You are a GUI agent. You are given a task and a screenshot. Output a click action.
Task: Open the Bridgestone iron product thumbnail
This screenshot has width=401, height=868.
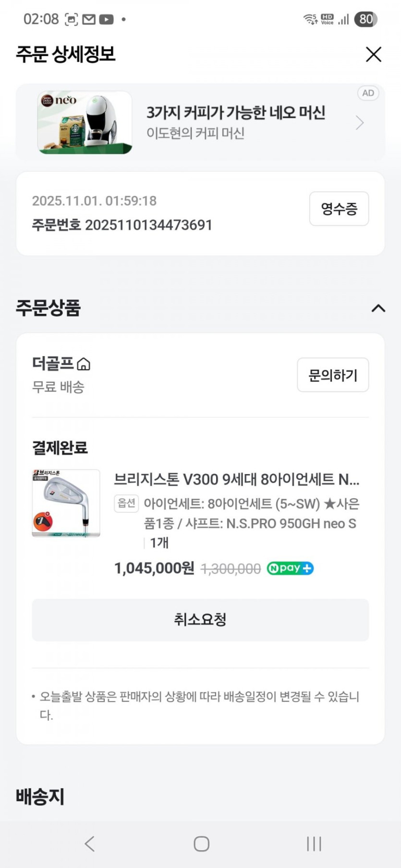coord(66,503)
